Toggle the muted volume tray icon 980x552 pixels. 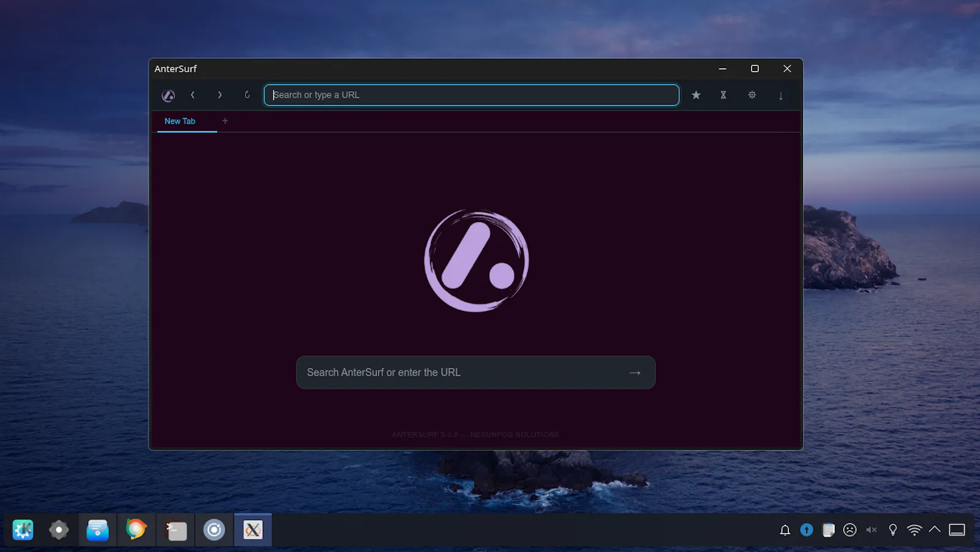[872, 530]
